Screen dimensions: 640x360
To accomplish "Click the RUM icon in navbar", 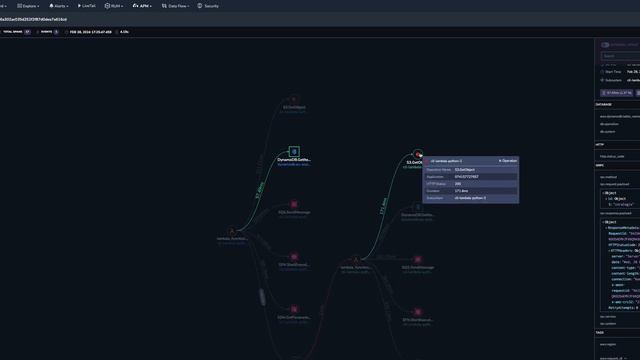I will (x=107, y=6).
